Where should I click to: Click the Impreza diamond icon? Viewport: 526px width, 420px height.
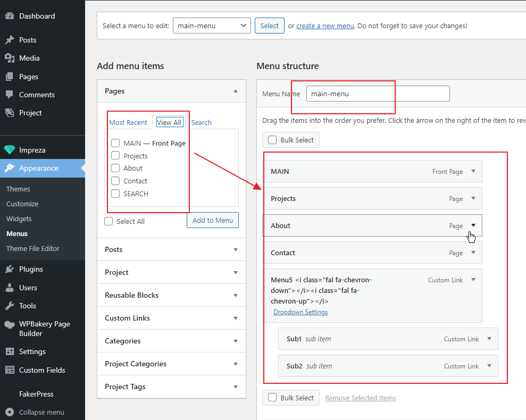(x=10, y=150)
